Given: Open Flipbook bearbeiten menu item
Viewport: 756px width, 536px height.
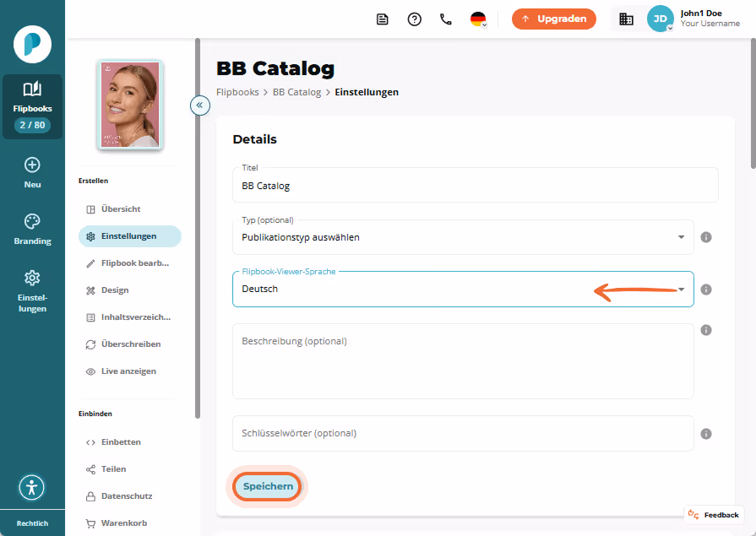Looking at the screenshot, I should click(x=130, y=263).
